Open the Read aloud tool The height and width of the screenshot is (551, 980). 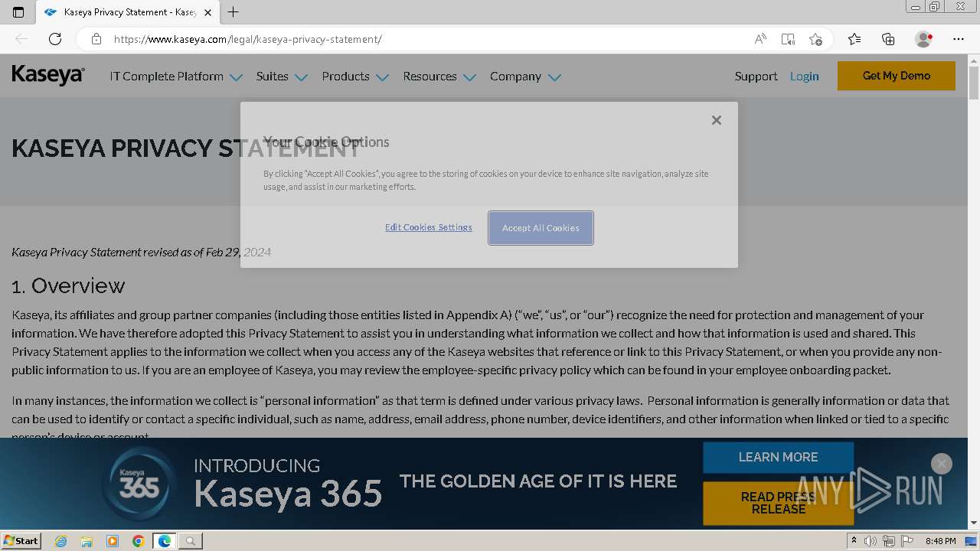click(760, 39)
